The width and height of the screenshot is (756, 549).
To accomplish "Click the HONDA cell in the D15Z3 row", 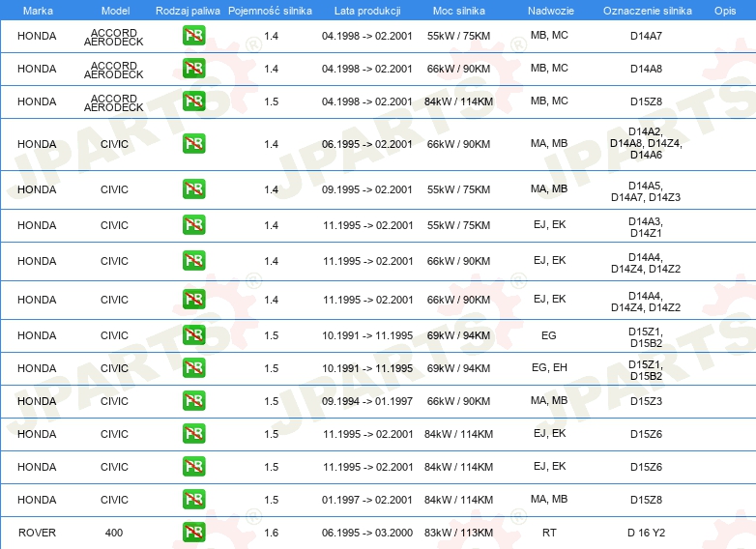I will 37,401.
